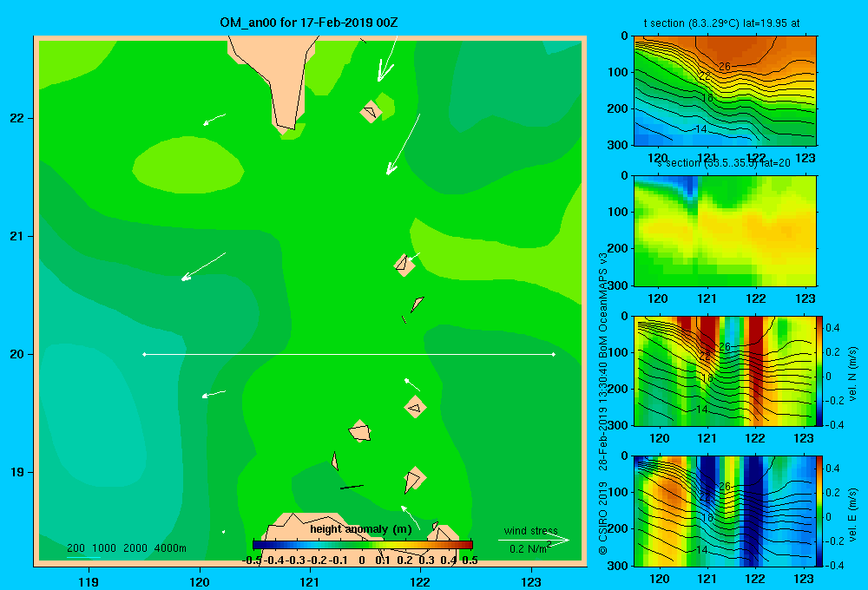Screen dimensions: 868x590
Task: Click the 200 depth contour legend entry
Action: point(76,548)
